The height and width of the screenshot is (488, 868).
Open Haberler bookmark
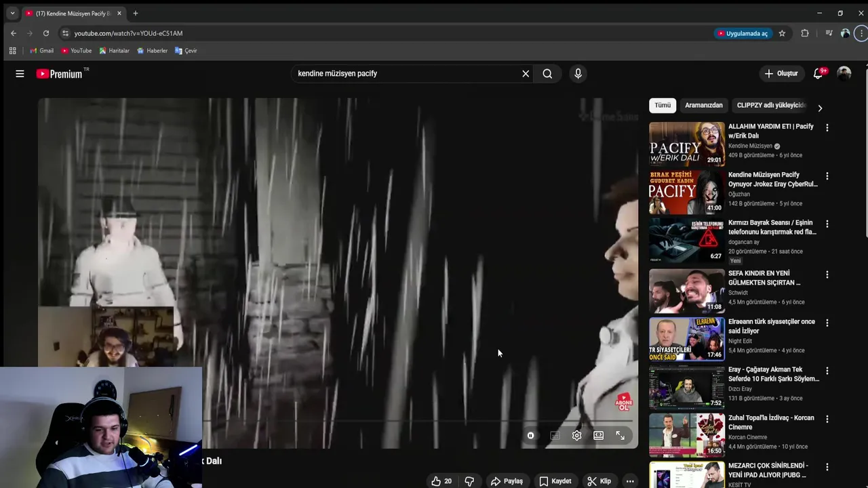point(152,51)
